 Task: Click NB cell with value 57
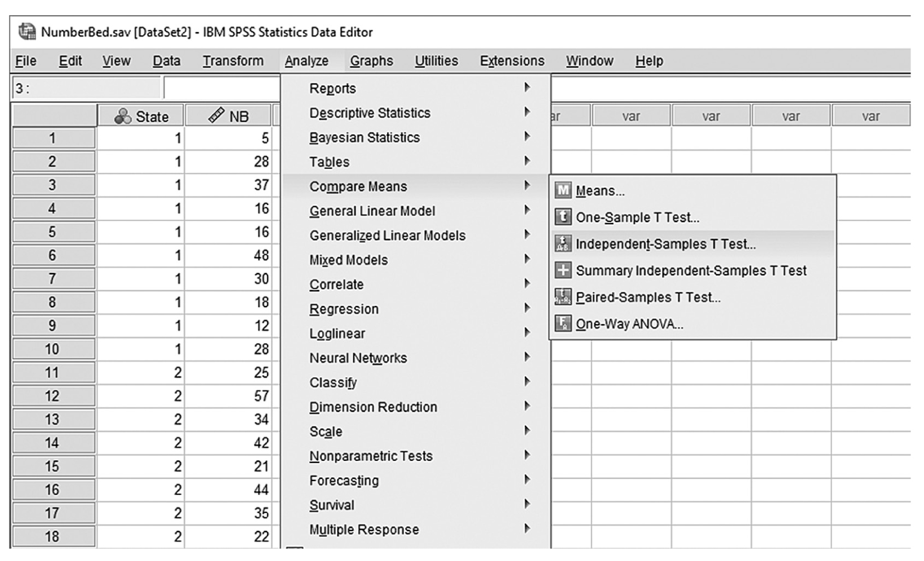point(229,396)
